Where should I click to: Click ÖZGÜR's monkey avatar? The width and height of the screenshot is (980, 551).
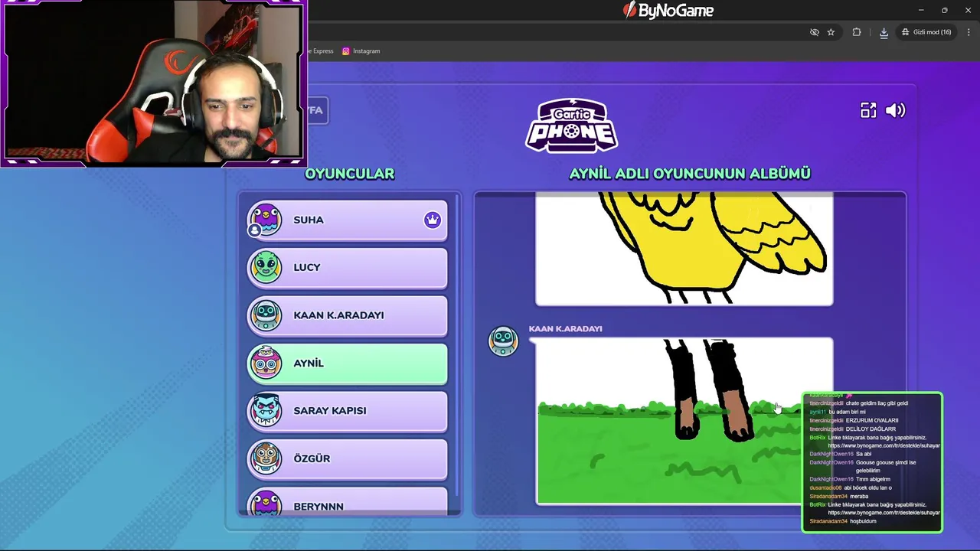[266, 458]
